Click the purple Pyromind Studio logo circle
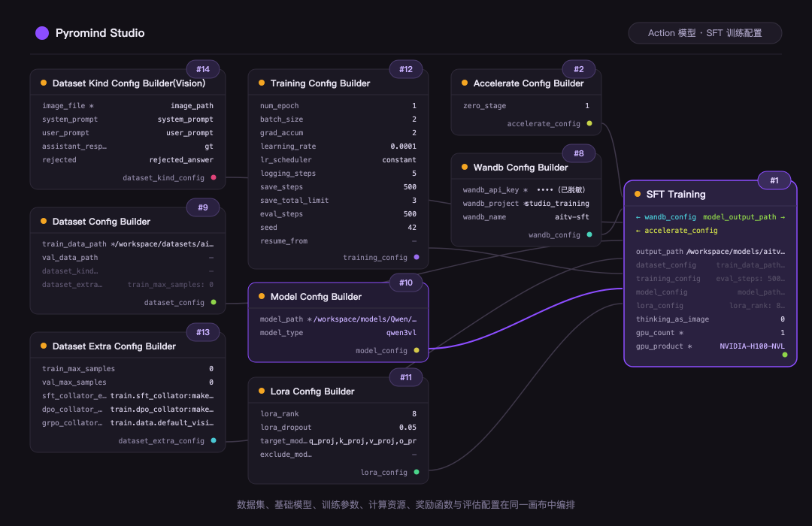The image size is (812, 526). coord(42,33)
